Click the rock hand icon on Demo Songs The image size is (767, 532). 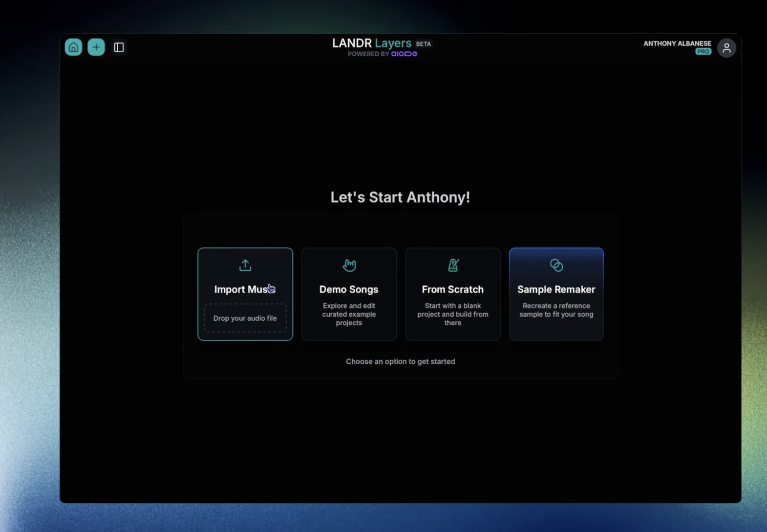pyautogui.click(x=349, y=265)
